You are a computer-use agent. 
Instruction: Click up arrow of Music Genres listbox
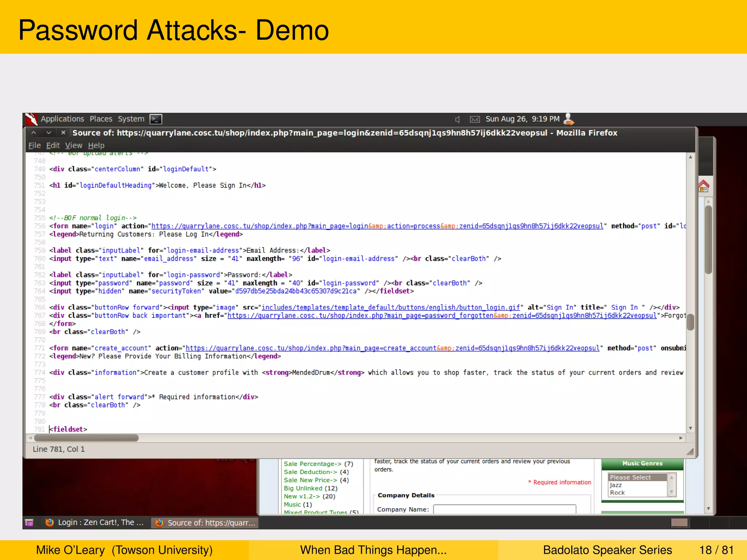[x=671, y=477]
